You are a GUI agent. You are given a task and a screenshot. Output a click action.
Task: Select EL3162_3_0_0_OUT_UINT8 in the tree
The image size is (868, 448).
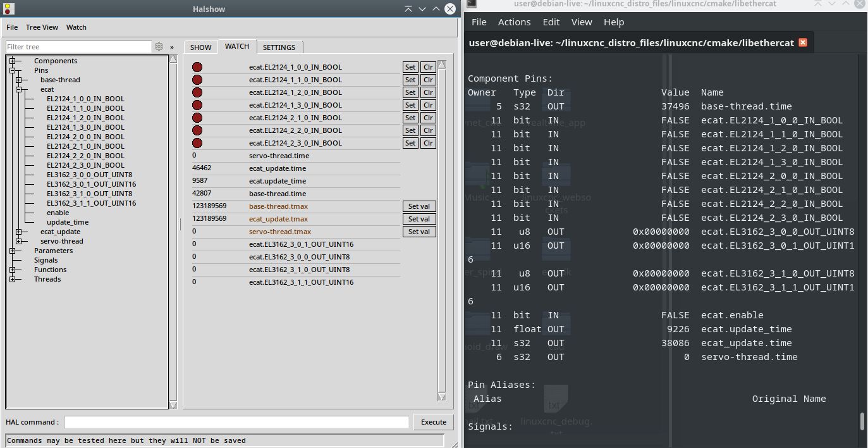tap(89, 175)
